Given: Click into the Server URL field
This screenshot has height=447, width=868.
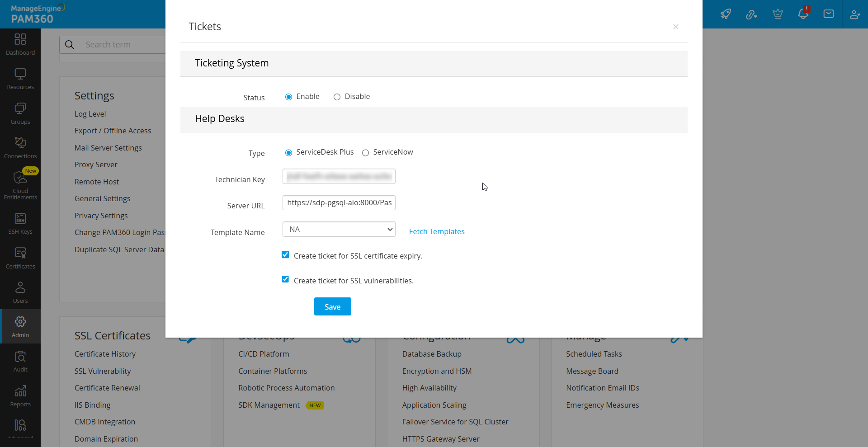Looking at the screenshot, I should (339, 203).
